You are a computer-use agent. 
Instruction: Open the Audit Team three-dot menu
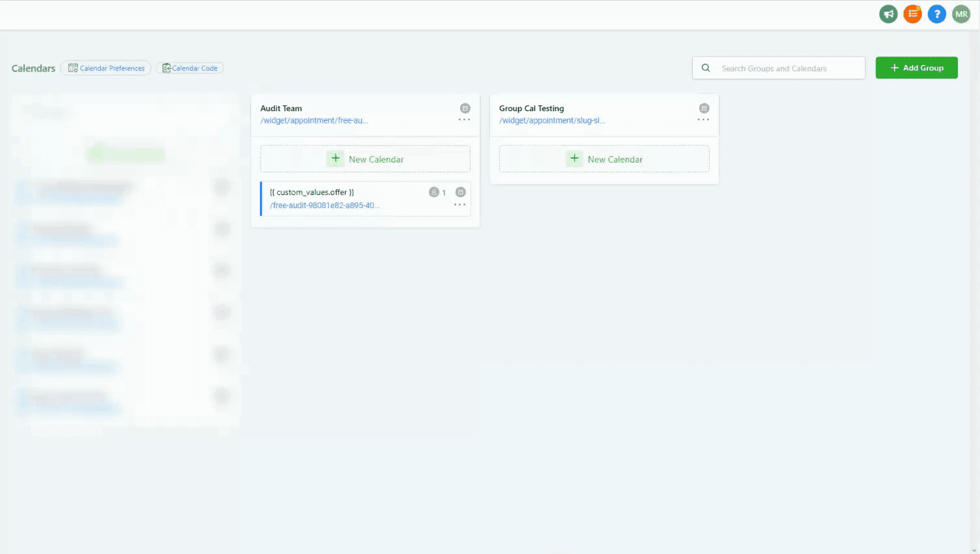[x=464, y=120]
